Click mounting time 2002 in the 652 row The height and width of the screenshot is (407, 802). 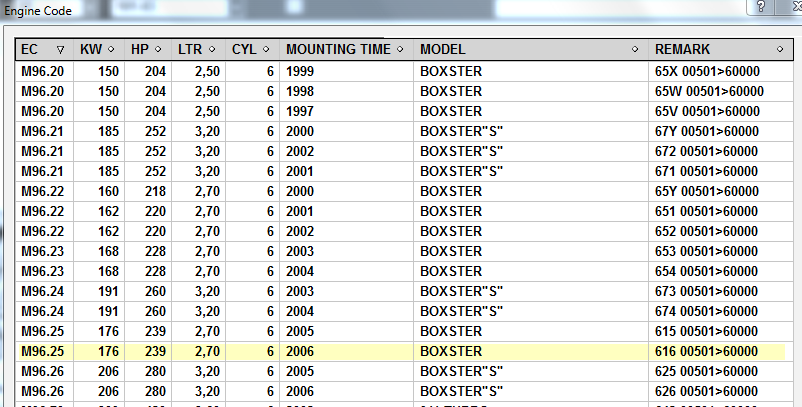300,231
